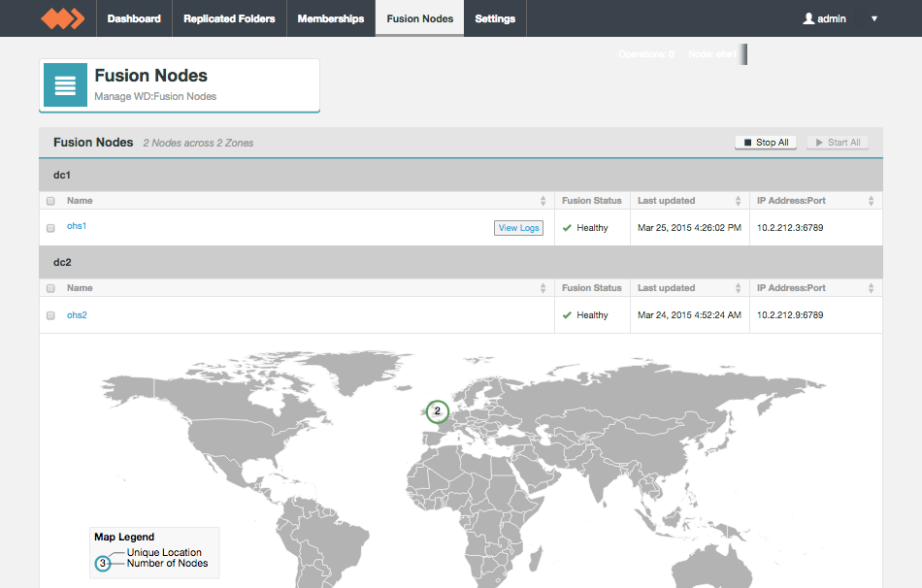Viewport: 922px width, 588px height.
Task: Click the admin user icon
Action: 809,18
